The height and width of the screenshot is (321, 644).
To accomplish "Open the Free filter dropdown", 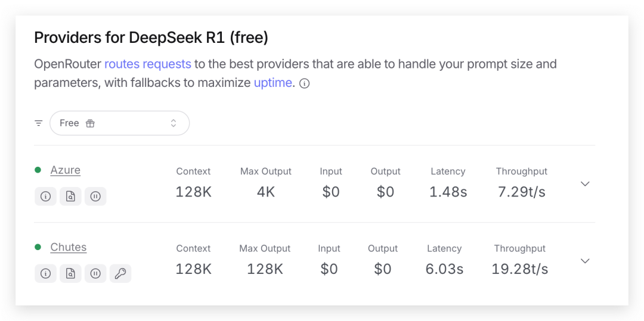I will pos(119,123).
